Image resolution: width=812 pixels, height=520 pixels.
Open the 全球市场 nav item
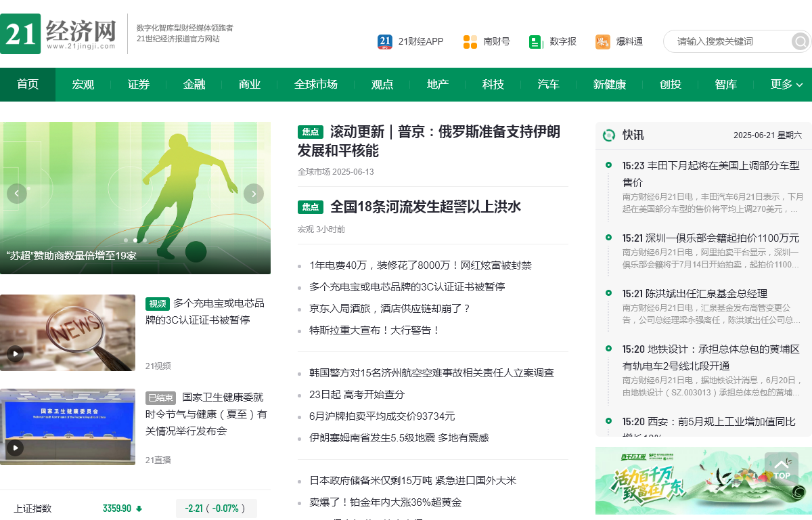coord(316,85)
